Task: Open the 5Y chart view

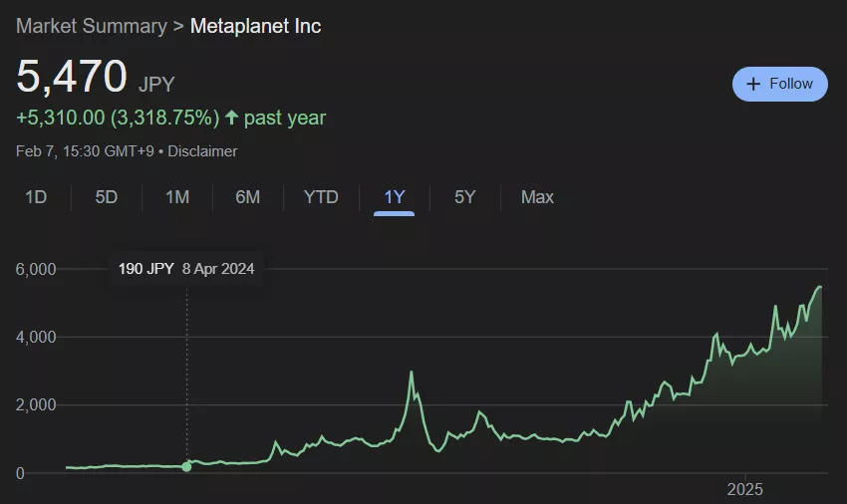Action: (465, 197)
